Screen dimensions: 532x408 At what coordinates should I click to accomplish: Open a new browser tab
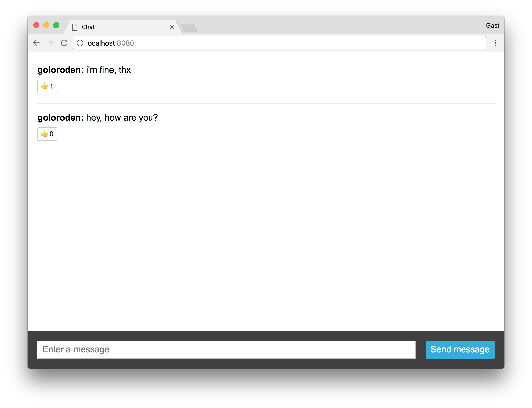click(189, 28)
